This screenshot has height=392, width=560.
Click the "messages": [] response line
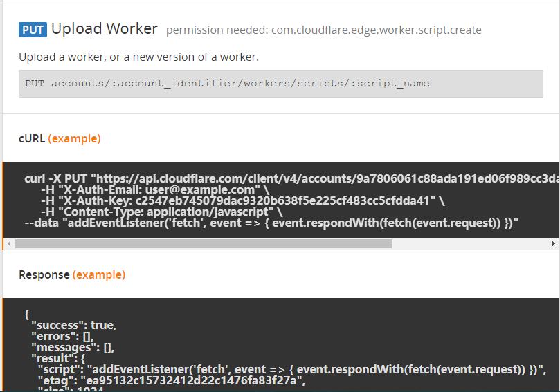(x=73, y=348)
